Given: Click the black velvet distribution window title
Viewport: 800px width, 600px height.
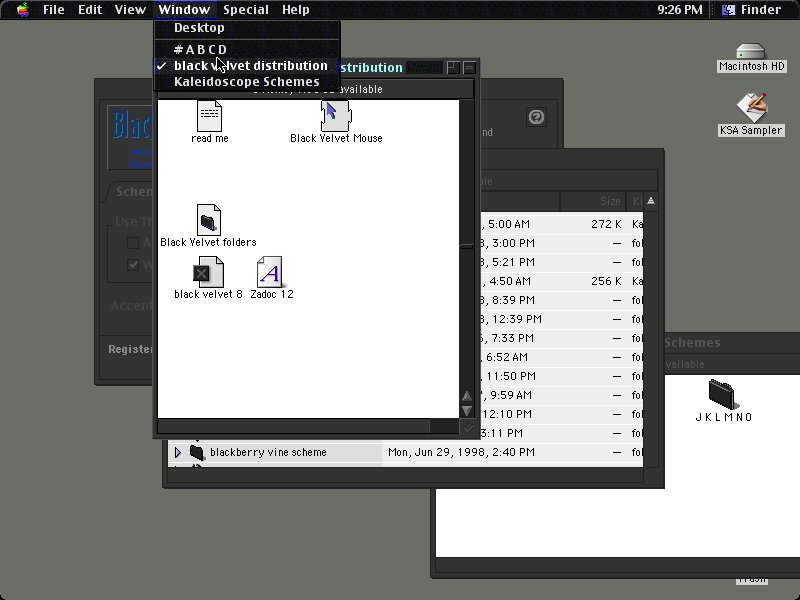Looking at the screenshot, I should [x=371, y=67].
